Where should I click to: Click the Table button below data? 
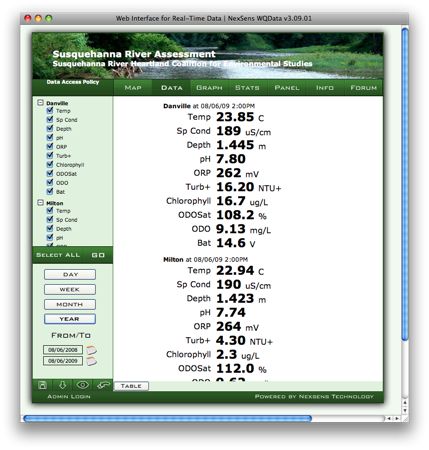tap(131, 386)
